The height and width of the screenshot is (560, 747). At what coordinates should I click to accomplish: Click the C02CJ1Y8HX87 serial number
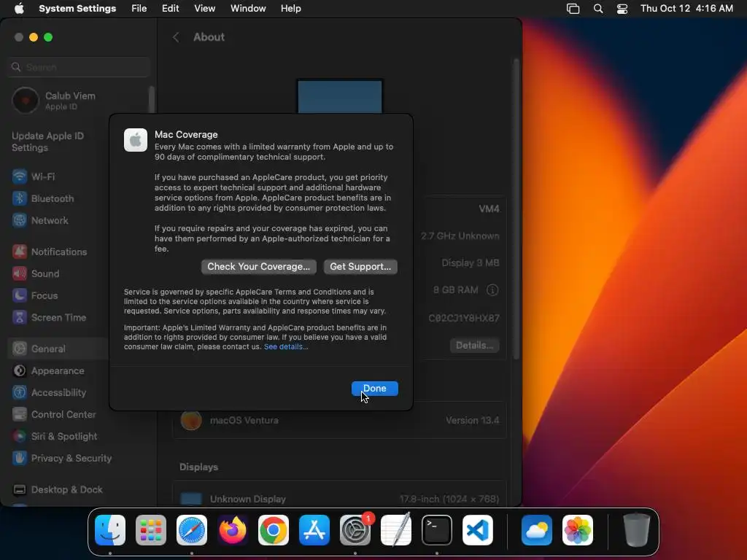tap(463, 318)
